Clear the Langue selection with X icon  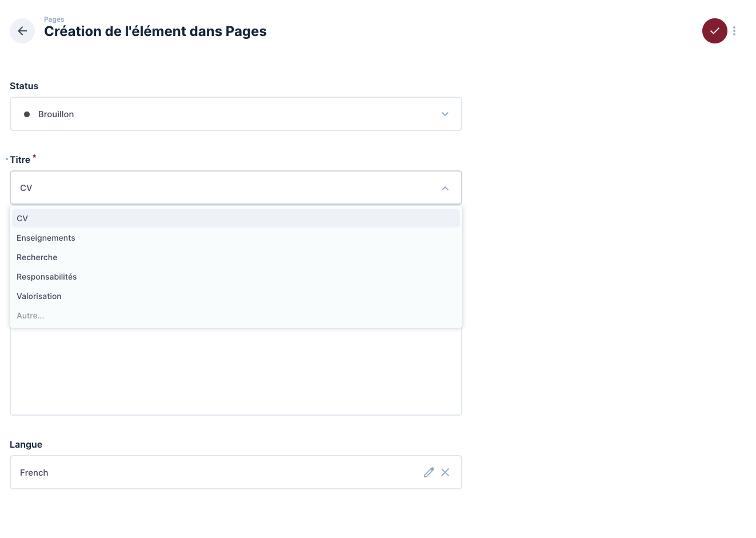(445, 472)
